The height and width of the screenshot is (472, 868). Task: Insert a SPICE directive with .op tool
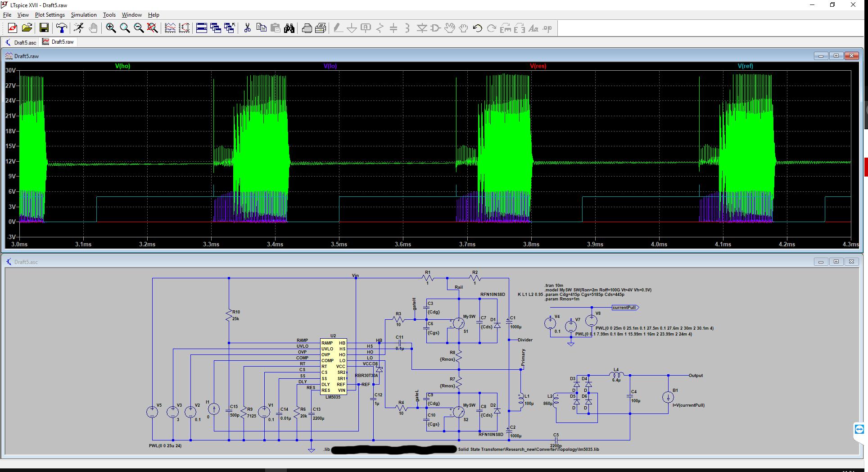[x=547, y=28]
